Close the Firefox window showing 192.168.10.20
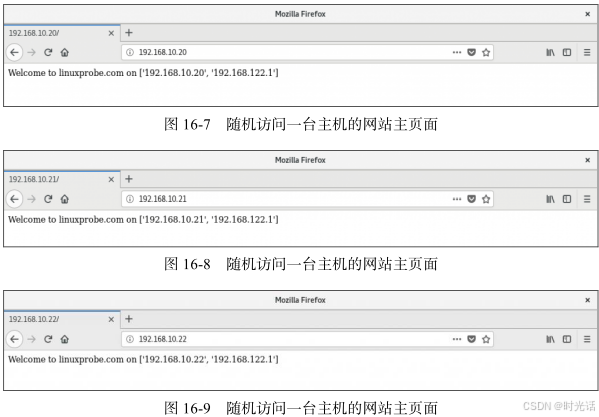The width and height of the screenshot is (599, 417). [x=588, y=14]
